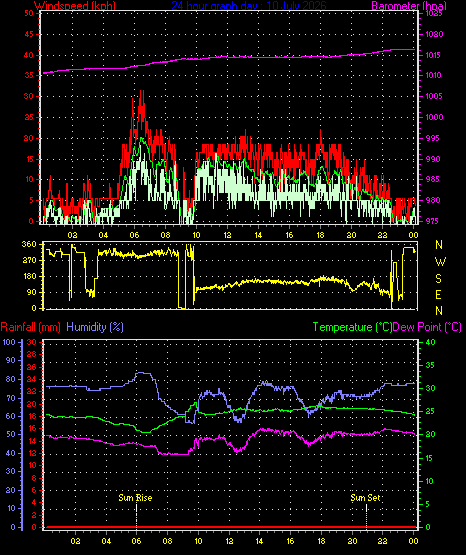Click hour 22 under the temperature chart
This screenshot has width=466, height=555.
[383, 541]
